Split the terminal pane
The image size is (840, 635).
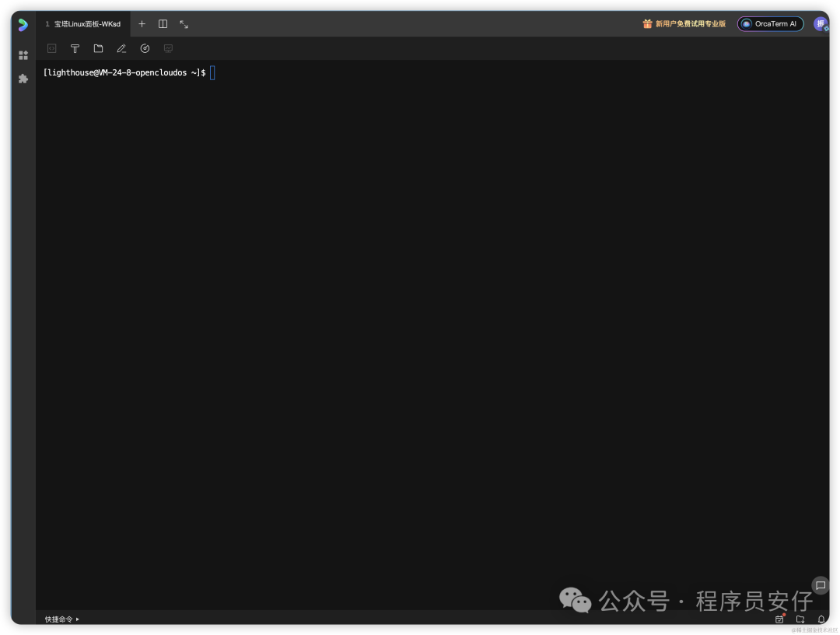click(x=163, y=24)
